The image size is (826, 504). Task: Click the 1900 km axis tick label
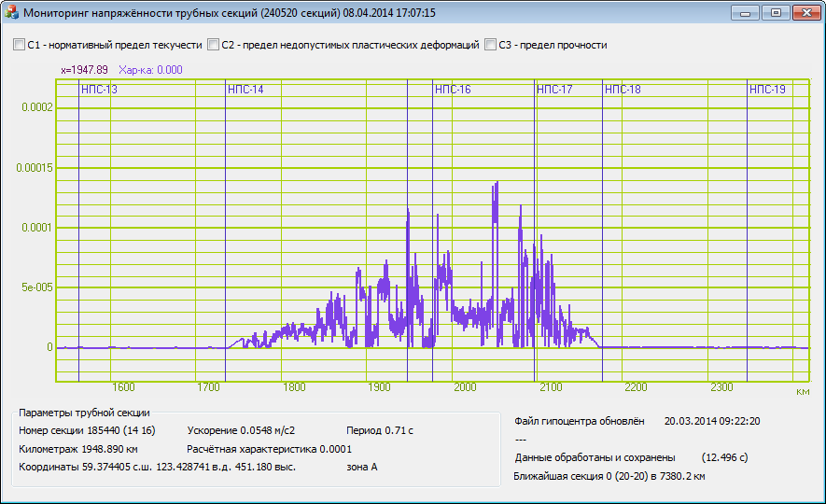379,387
